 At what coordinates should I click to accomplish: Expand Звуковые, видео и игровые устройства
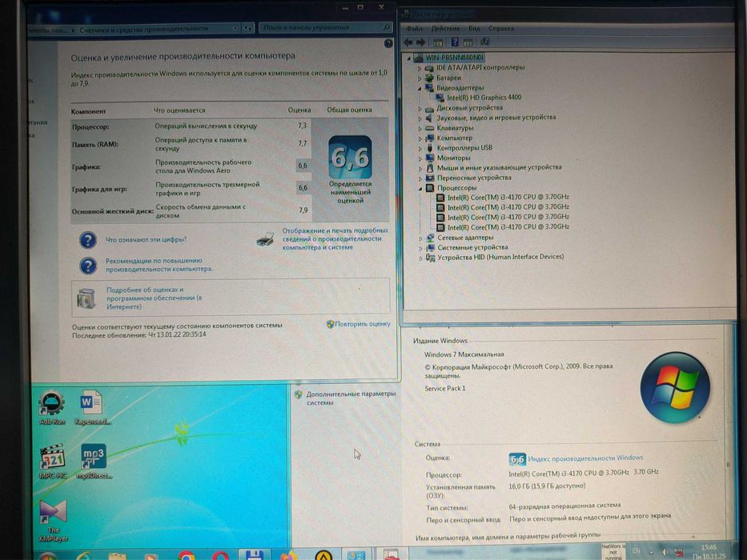(420, 118)
